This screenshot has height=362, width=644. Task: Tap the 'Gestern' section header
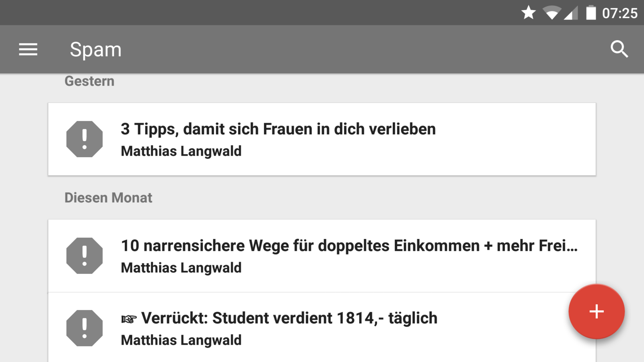coord(89,81)
